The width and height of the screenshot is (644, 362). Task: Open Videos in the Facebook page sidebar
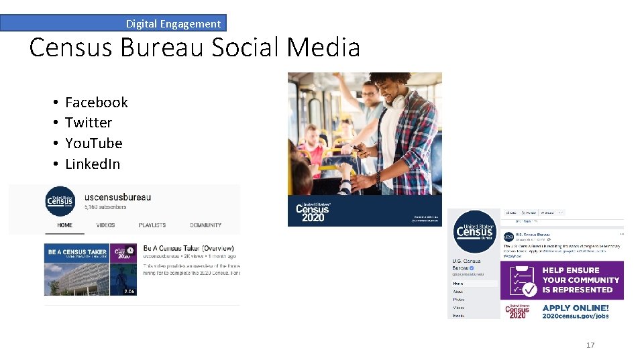pos(458,308)
